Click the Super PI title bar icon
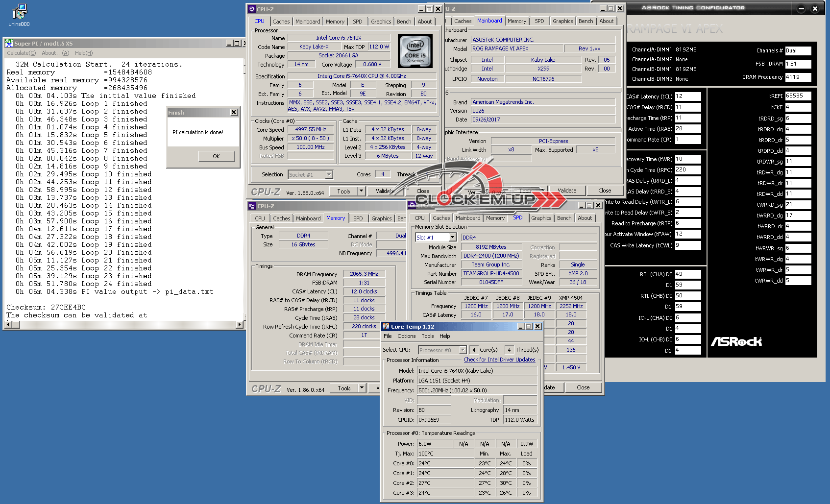 pos(9,44)
